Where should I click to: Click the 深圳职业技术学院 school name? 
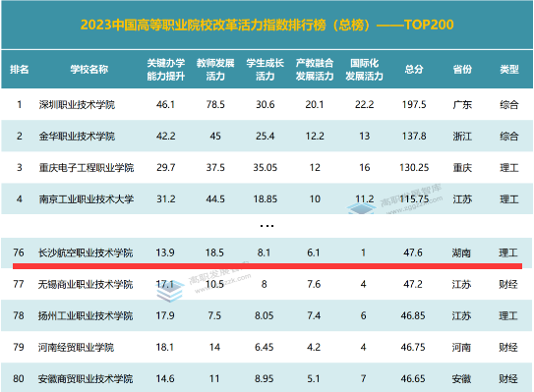[x=77, y=104]
